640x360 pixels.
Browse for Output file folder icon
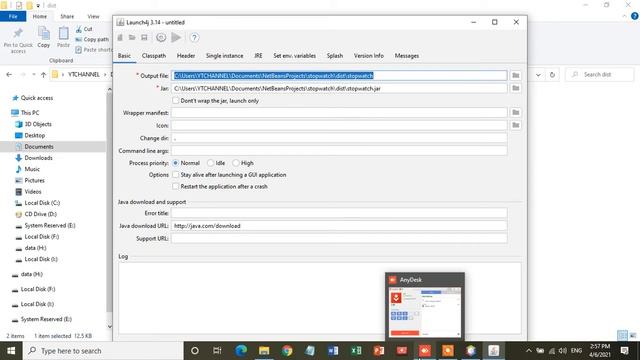[x=516, y=76]
